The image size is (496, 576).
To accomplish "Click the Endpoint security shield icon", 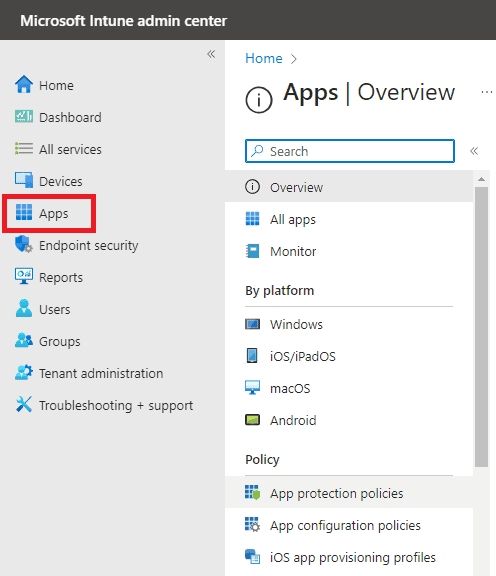I will pyautogui.click(x=24, y=244).
